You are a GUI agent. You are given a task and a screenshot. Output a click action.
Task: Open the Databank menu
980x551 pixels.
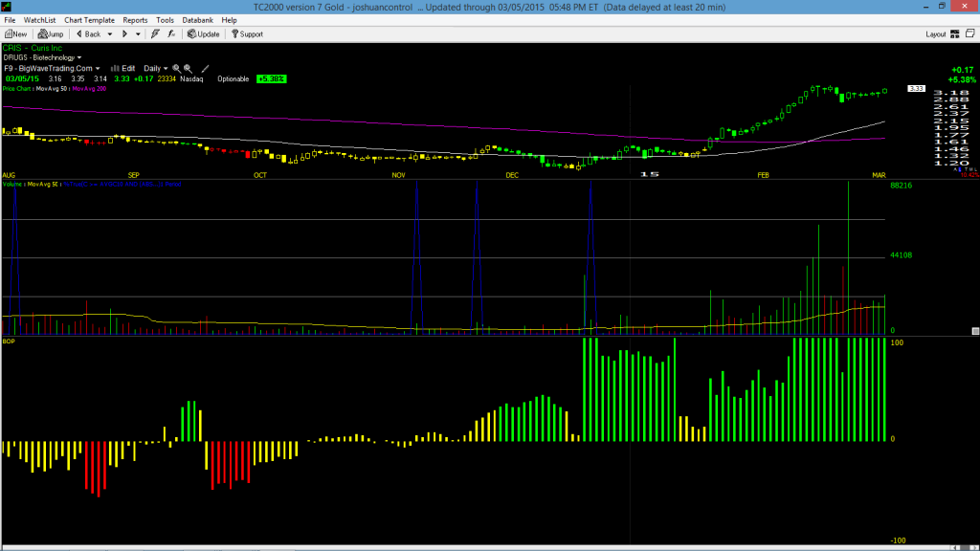[197, 20]
